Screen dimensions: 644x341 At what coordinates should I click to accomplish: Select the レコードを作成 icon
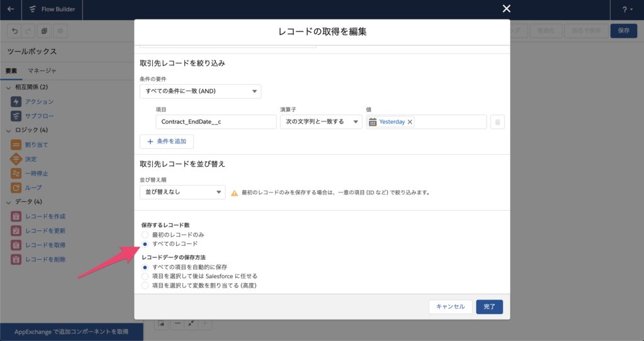[16, 216]
